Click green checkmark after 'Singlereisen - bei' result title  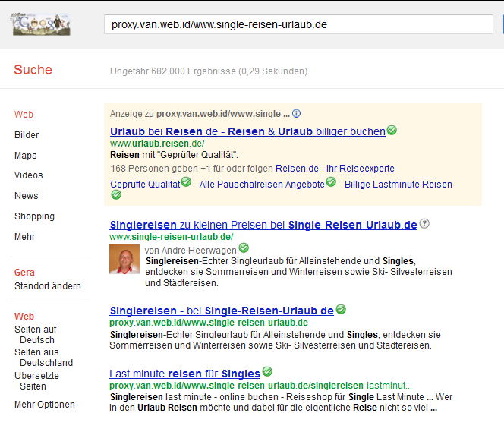click(341, 309)
